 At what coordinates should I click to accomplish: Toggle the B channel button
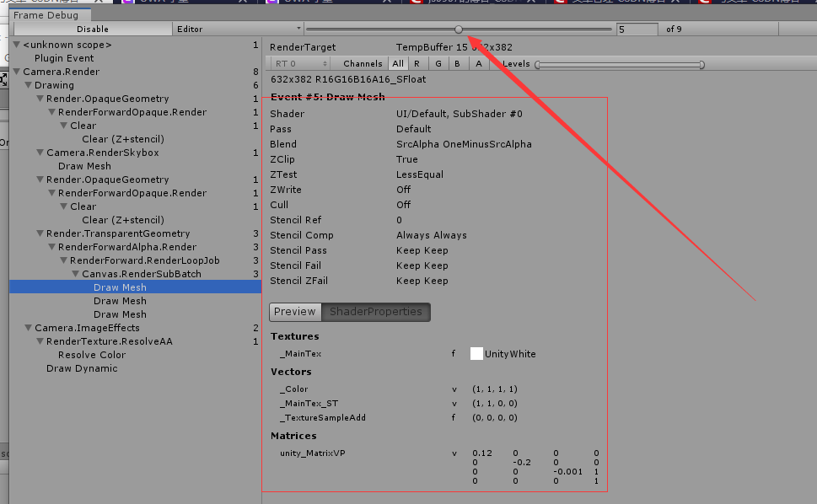pos(458,63)
